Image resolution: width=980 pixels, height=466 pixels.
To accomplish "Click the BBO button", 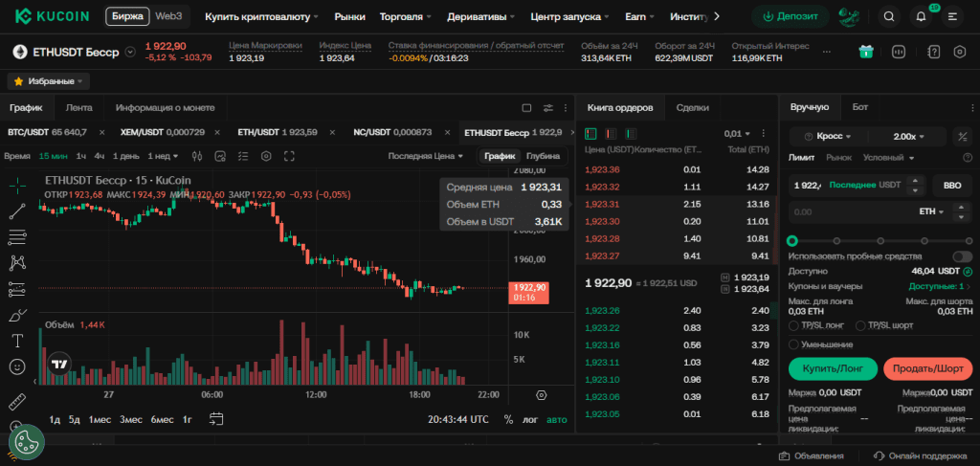I will 952,186.
